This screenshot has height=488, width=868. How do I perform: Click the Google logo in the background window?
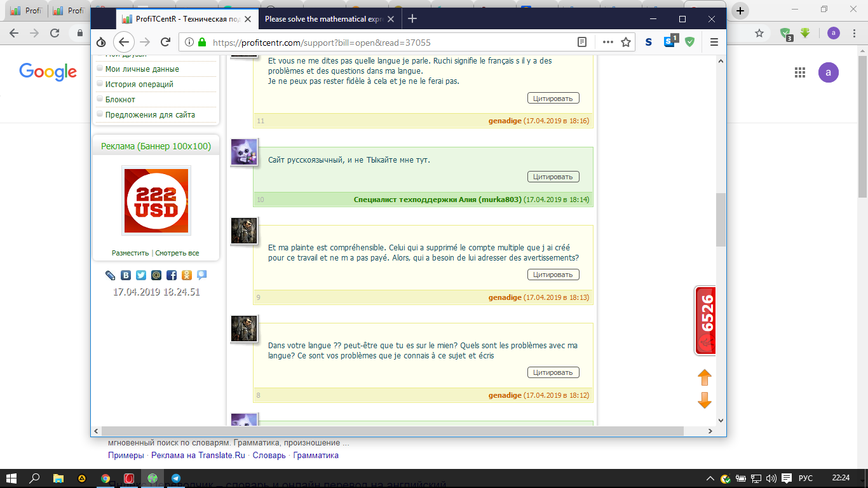point(48,72)
